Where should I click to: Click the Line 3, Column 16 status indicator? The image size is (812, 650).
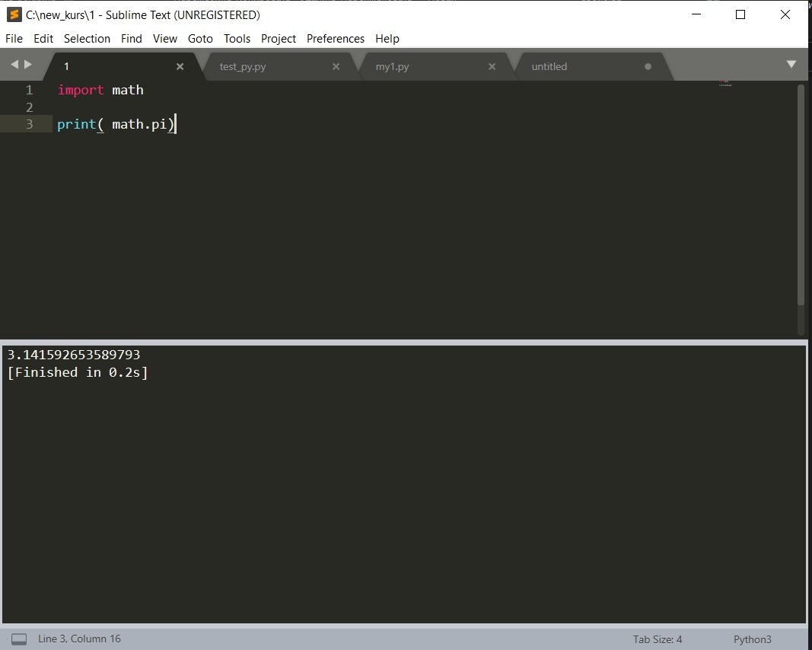(80, 639)
